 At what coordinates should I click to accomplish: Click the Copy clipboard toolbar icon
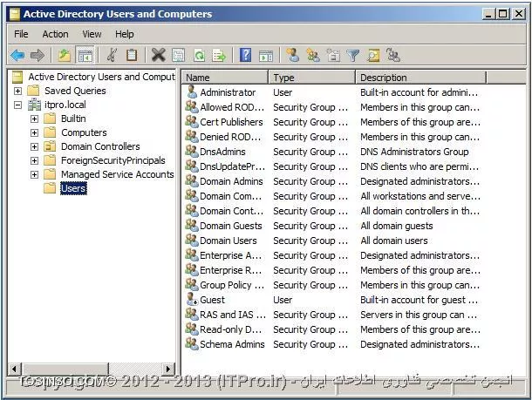click(132, 55)
